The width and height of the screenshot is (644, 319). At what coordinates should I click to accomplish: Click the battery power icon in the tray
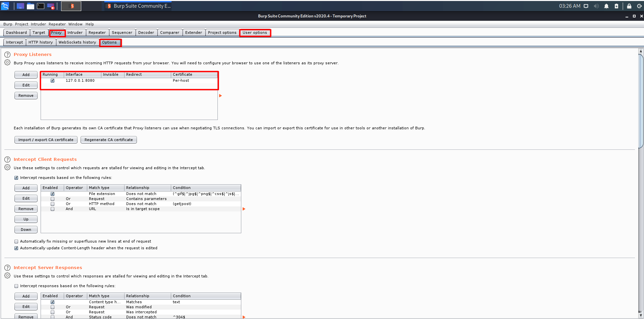tap(616, 6)
